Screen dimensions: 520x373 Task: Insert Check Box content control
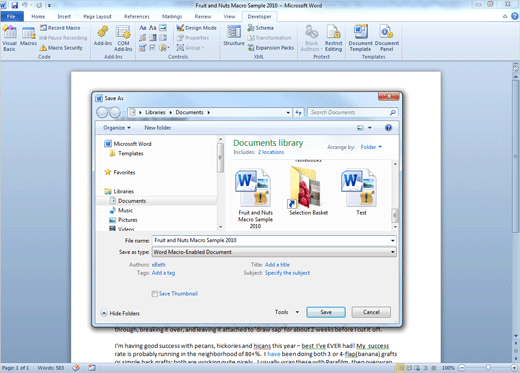pyautogui.click(x=153, y=48)
